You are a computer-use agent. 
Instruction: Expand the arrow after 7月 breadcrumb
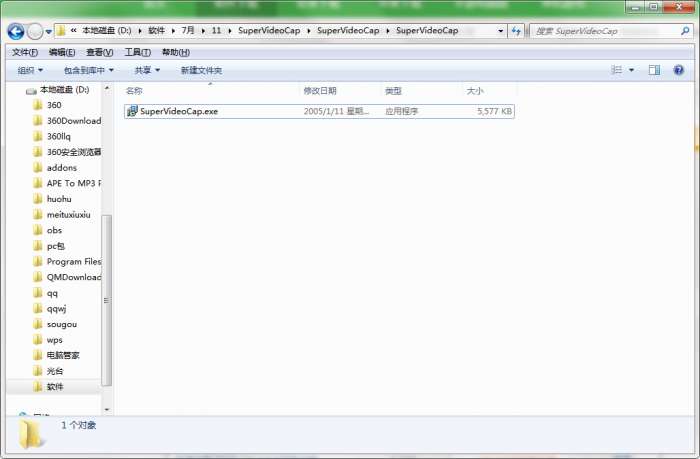tap(203, 31)
